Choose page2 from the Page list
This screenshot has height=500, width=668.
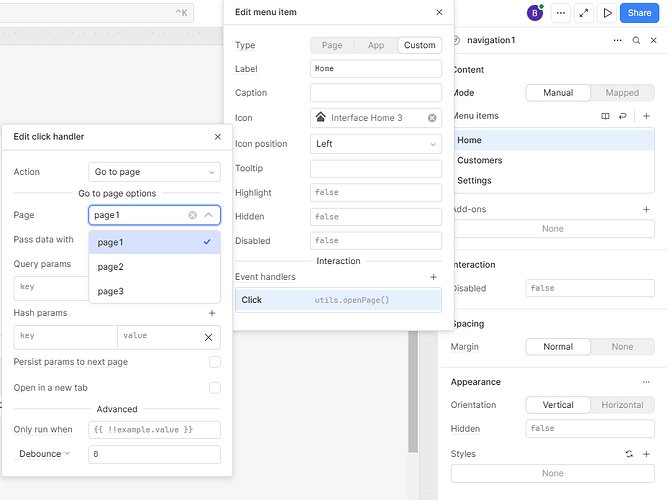(155, 267)
